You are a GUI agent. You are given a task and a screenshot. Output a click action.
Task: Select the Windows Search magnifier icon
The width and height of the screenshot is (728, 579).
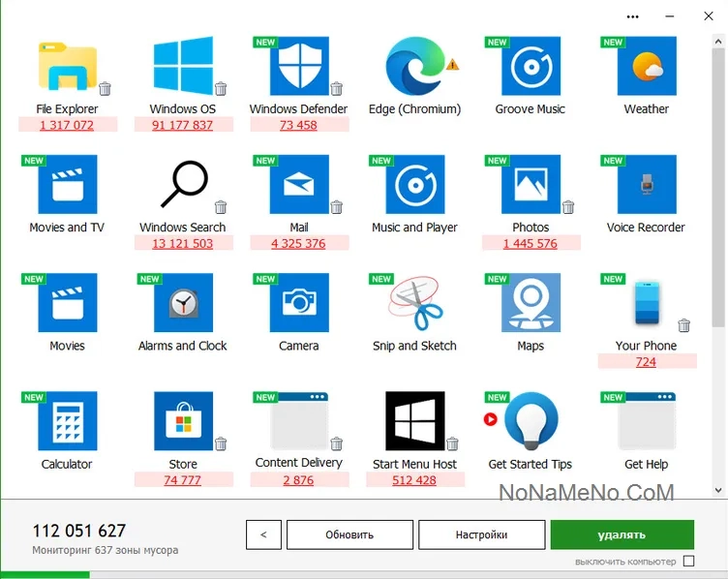point(183,184)
